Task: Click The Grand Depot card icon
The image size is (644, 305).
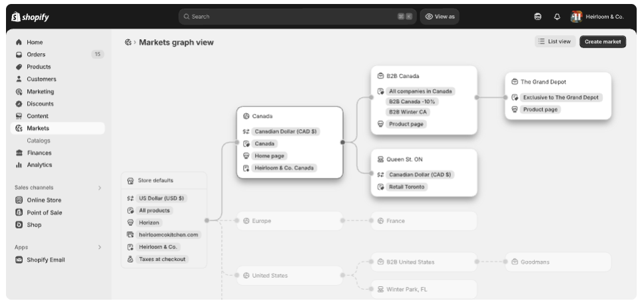Action: [515, 82]
